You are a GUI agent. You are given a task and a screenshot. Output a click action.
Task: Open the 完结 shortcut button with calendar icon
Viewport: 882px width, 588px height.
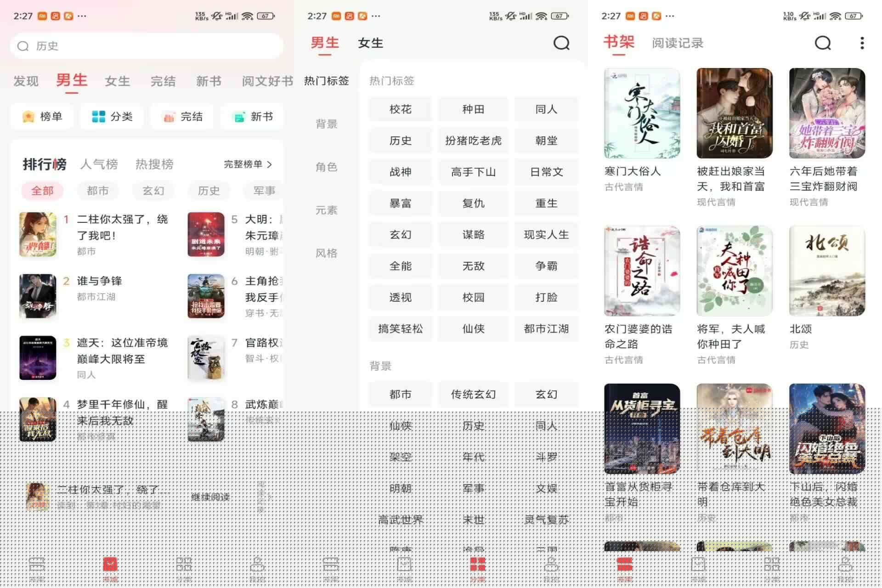(x=183, y=117)
